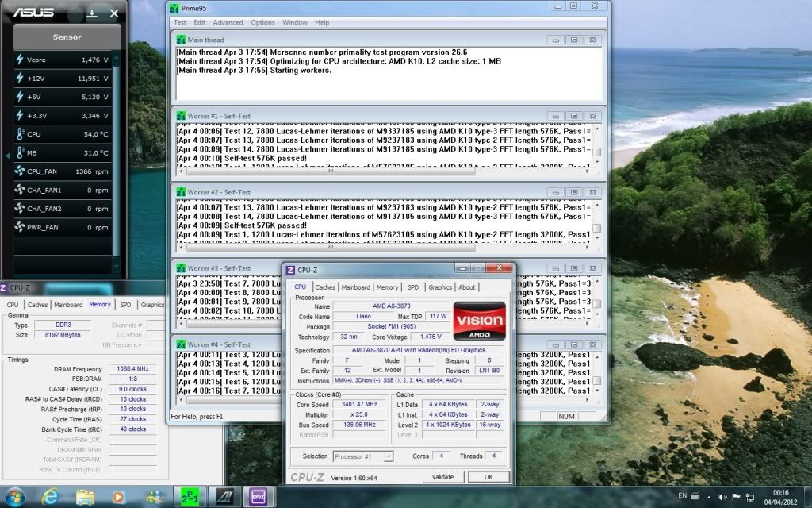Open the Test menu in Prime95

pyautogui.click(x=180, y=22)
